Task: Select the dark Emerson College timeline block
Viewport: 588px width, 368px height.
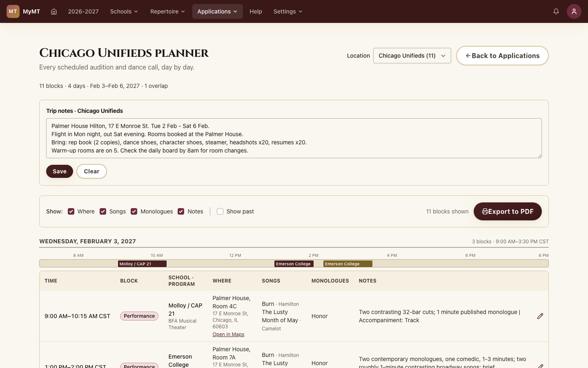Action: coord(294,264)
